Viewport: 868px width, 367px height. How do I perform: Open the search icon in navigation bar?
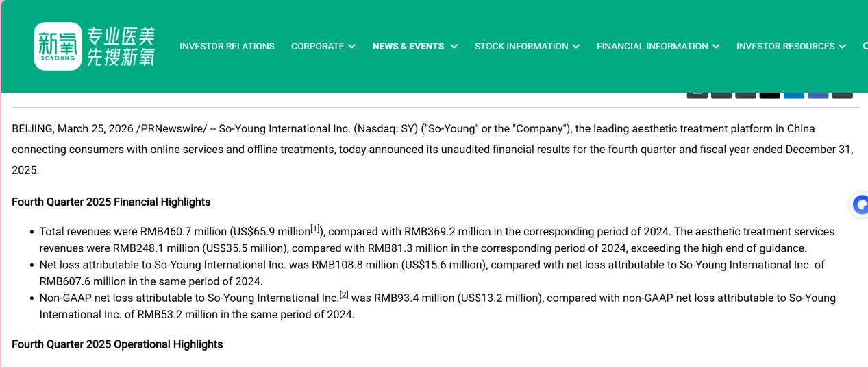click(865, 46)
